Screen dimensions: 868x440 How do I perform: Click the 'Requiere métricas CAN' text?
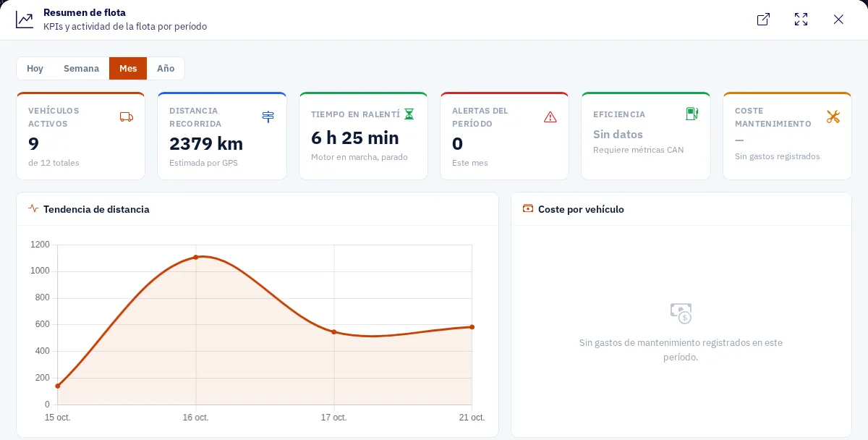[638, 150]
